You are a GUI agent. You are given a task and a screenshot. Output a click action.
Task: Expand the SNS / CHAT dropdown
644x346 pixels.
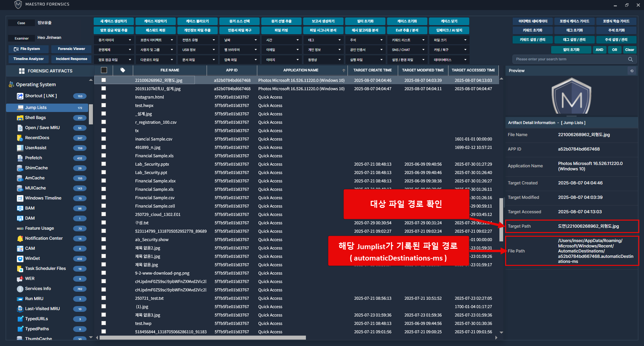407,50
